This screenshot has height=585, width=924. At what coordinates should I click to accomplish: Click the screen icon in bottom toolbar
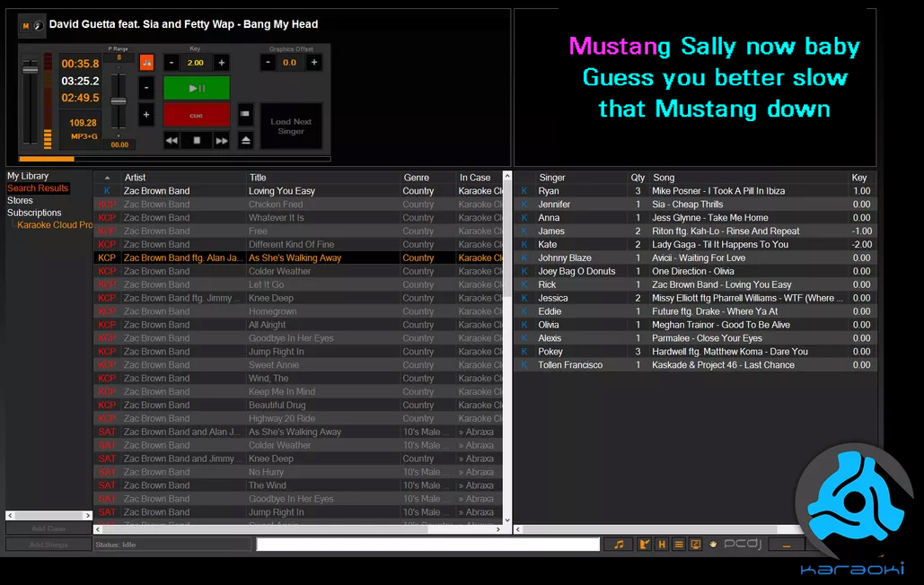[696, 545]
